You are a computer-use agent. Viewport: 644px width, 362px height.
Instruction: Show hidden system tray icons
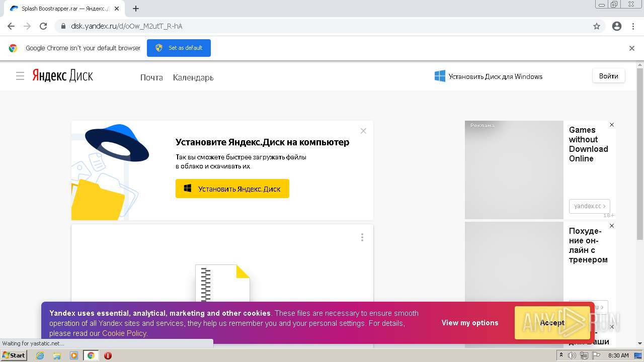pyautogui.click(x=561, y=355)
